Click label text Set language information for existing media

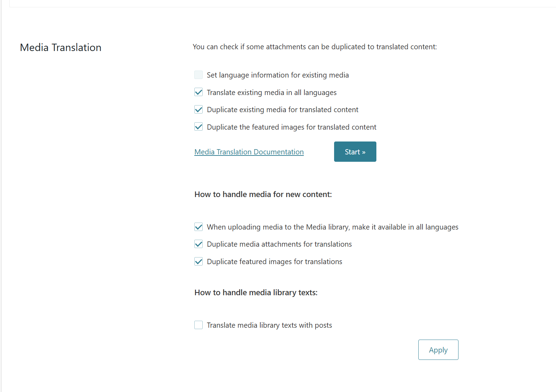[x=278, y=75]
